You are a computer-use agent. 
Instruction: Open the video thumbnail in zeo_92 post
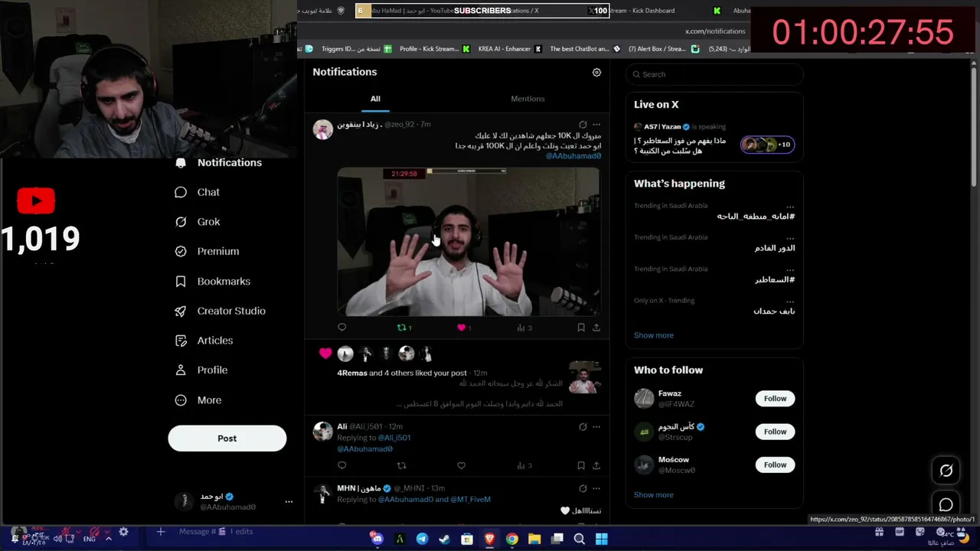coord(469,241)
